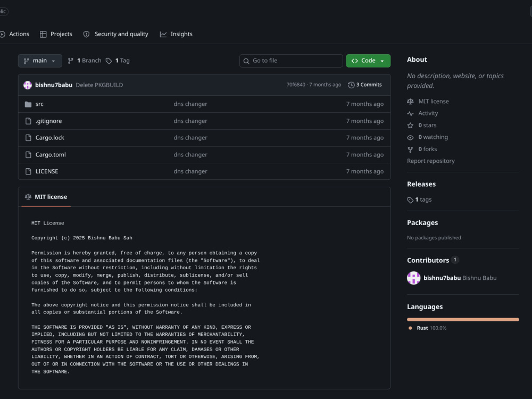Click the src folder icon
532x399 pixels.
click(28, 104)
